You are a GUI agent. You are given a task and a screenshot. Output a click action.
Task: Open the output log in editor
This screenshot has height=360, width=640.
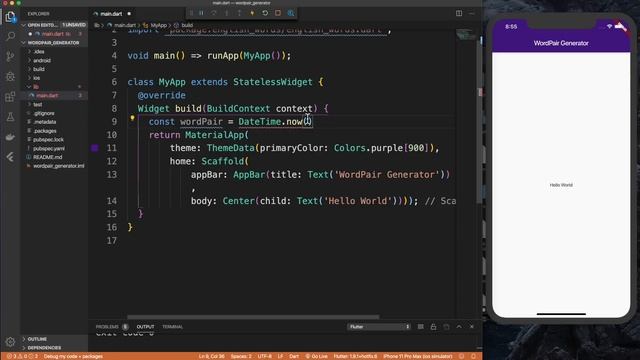pyautogui.click(x=446, y=327)
